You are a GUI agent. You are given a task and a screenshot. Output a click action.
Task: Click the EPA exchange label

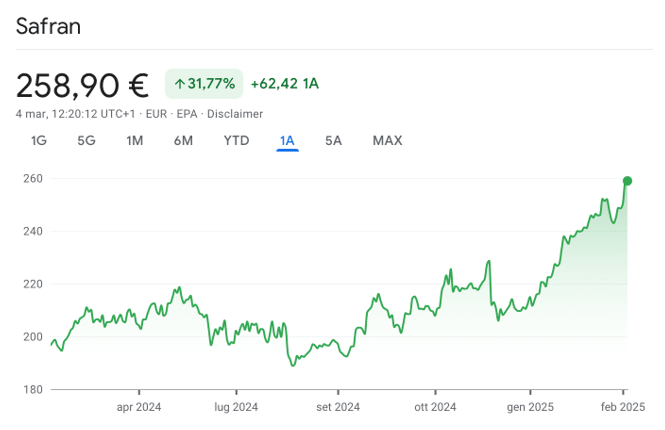187,114
